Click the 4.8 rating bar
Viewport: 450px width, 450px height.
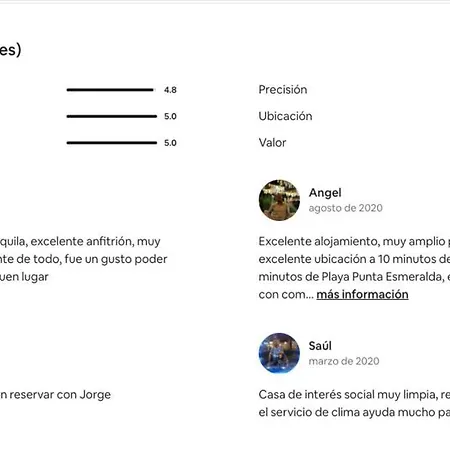(112, 90)
